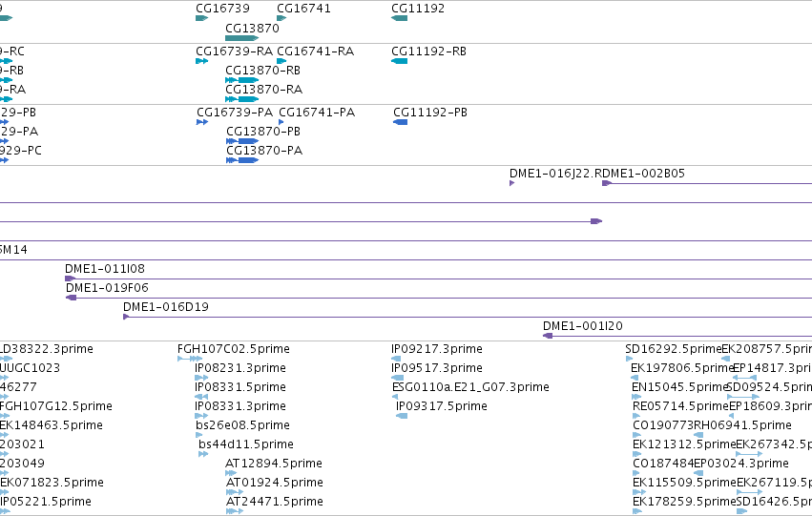This screenshot has height=516, width=812.
Task: Click the RH06941.5prime EST label
Action: click(x=742, y=425)
